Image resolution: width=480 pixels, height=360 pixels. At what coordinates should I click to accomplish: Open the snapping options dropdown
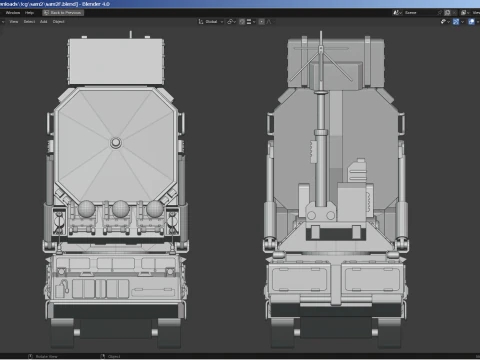point(251,22)
